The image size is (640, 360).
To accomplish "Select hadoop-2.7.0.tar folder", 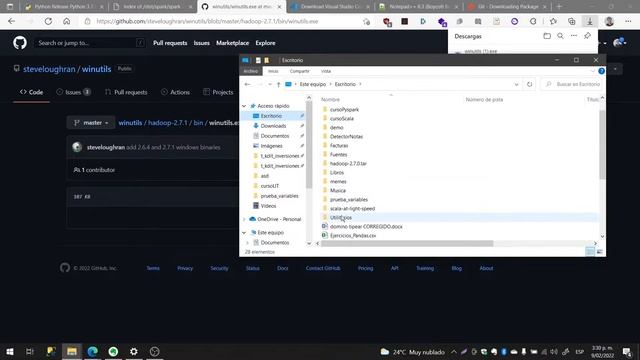I will click(x=348, y=163).
